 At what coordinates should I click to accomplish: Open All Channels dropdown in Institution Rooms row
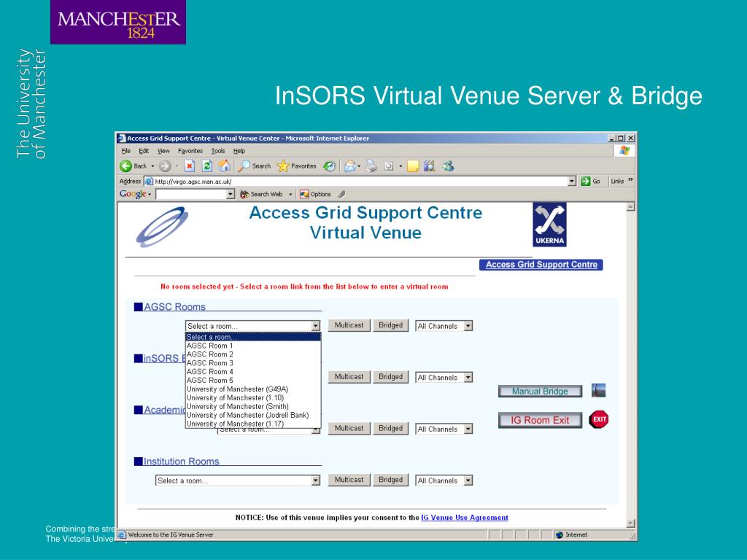[x=468, y=481]
